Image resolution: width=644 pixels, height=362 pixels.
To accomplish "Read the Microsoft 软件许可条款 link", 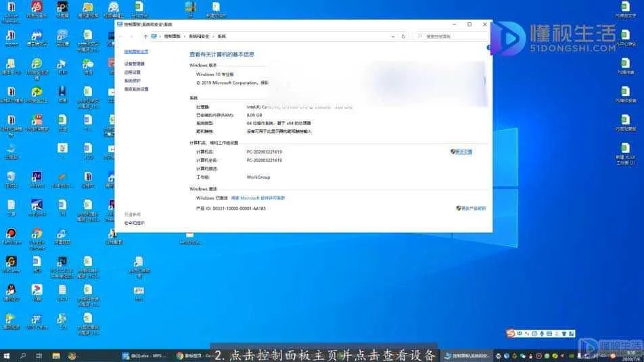I will tap(258, 198).
